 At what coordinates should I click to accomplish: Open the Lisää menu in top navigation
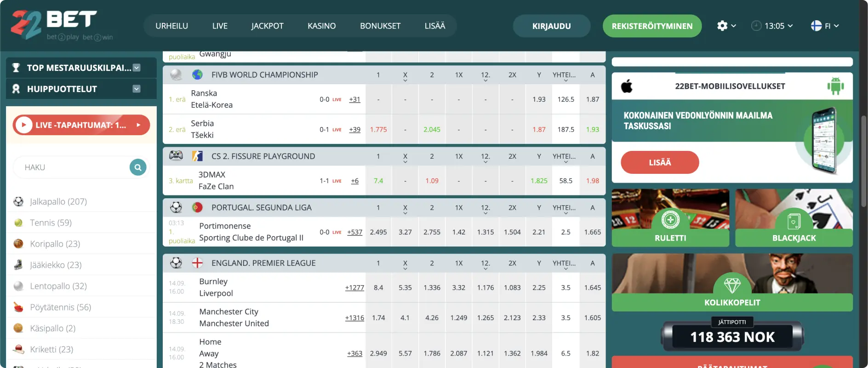pos(435,26)
